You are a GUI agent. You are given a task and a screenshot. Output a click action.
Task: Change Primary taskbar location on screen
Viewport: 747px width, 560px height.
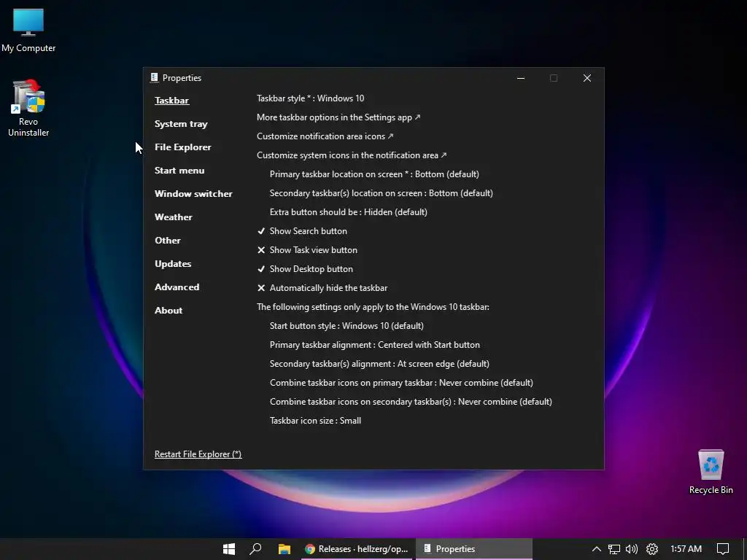pyautogui.click(x=374, y=174)
